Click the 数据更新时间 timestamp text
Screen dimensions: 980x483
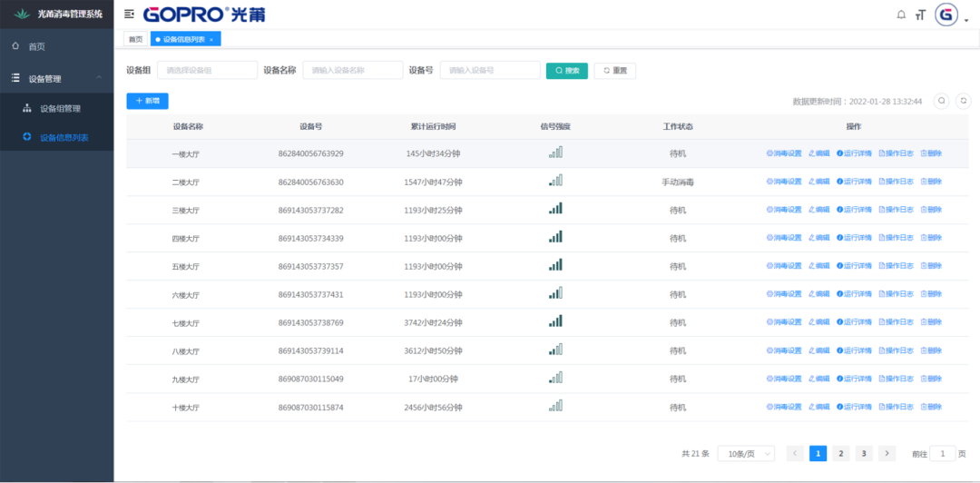pyautogui.click(x=857, y=102)
